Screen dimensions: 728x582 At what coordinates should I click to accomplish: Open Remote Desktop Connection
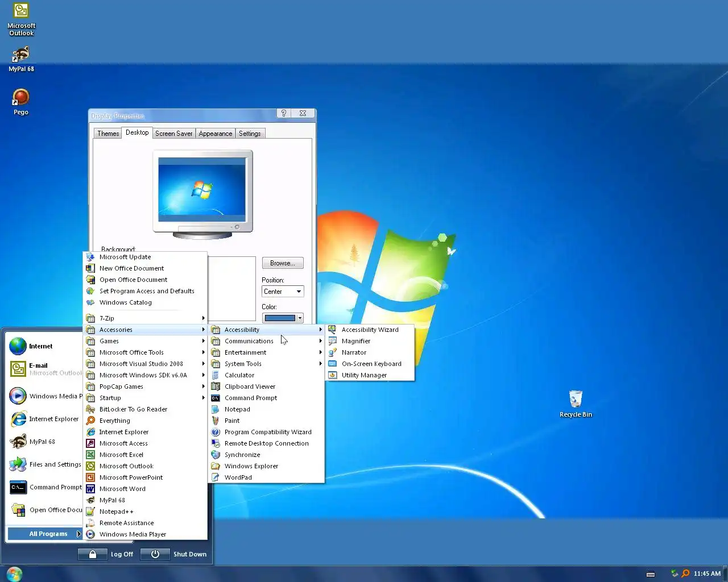point(266,443)
